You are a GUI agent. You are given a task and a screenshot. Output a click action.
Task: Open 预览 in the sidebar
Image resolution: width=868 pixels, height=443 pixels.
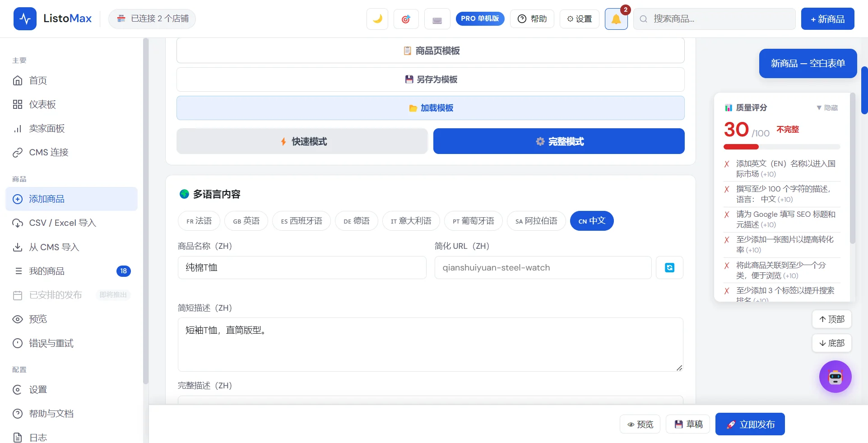tap(71, 319)
